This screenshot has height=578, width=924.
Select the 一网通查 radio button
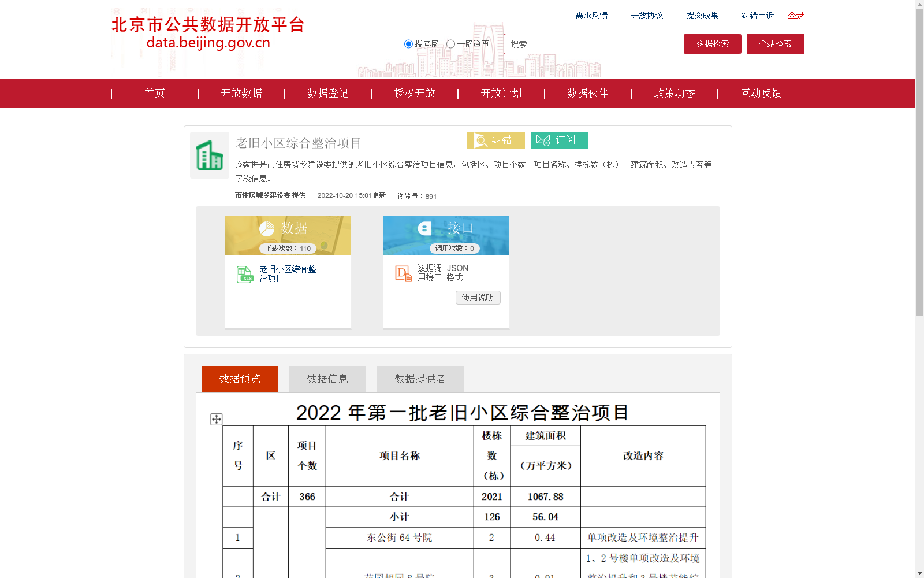pyautogui.click(x=450, y=44)
